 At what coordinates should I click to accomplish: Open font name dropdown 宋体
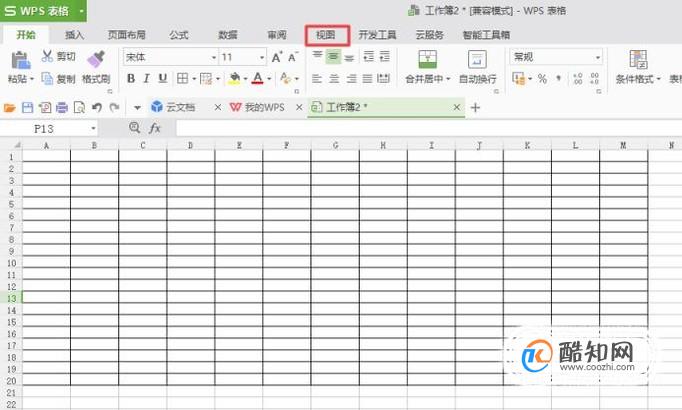click(x=214, y=57)
